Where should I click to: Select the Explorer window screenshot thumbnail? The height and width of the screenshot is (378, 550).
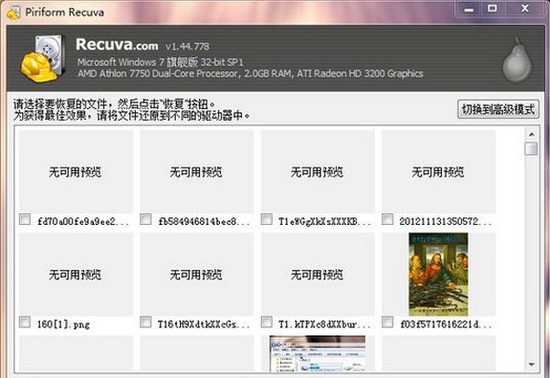click(317, 353)
